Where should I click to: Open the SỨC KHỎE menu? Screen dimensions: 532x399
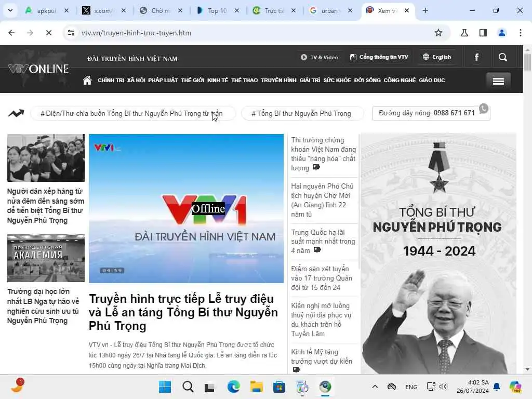coord(337,81)
